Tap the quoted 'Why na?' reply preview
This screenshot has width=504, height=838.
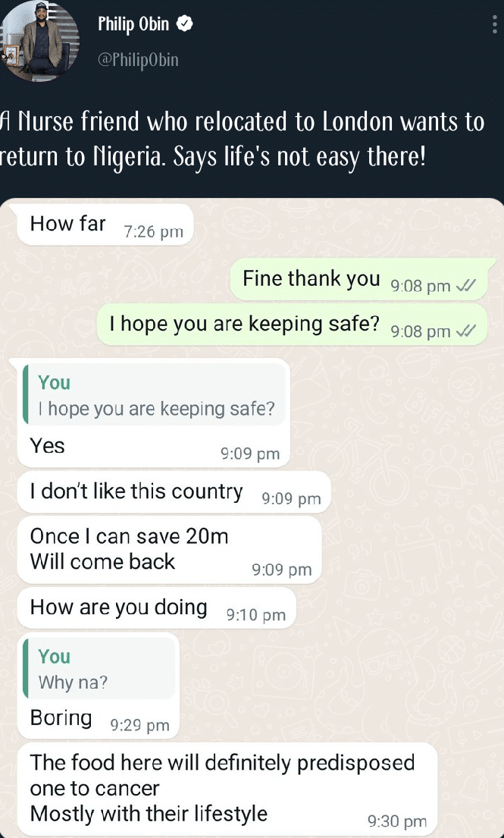(x=99, y=669)
